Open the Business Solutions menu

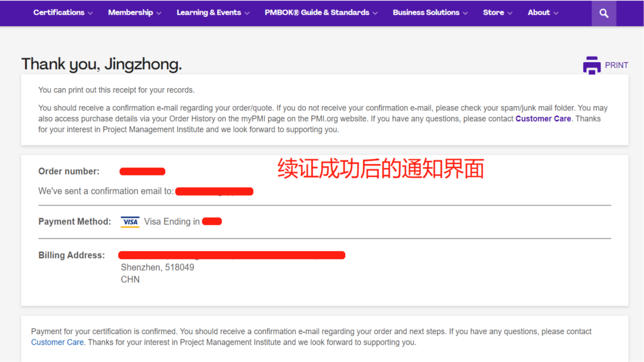pos(426,13)
